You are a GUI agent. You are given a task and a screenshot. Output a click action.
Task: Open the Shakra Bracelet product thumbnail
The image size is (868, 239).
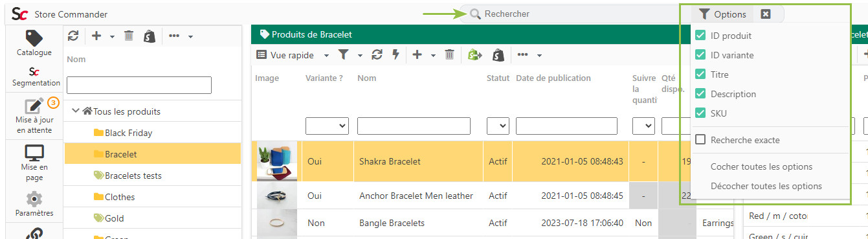point(277,161)
